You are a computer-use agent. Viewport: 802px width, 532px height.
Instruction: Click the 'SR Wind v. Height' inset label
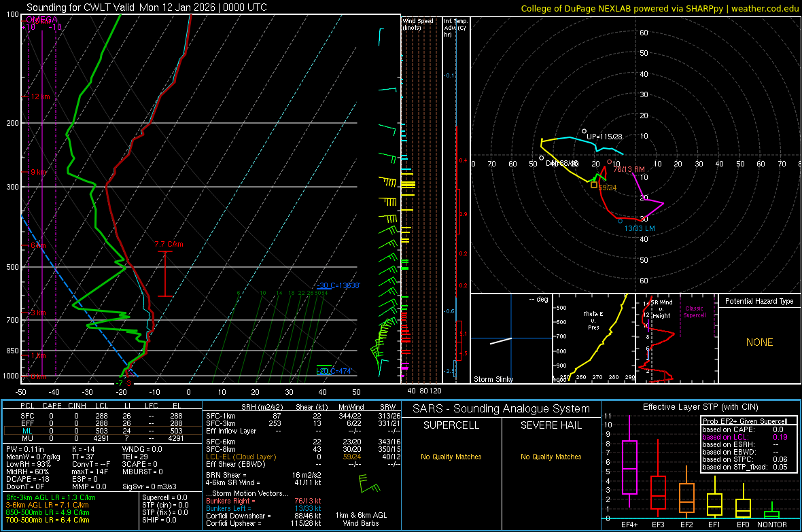[661, 309]
